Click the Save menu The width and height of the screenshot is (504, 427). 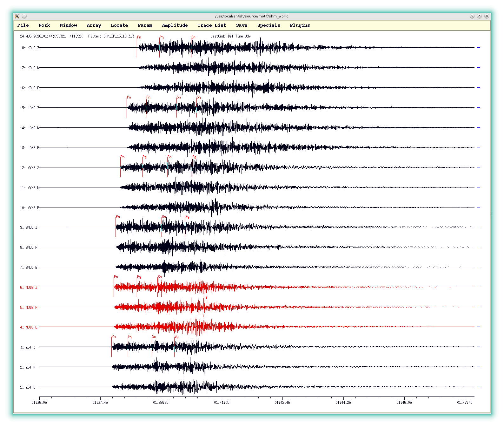(x=242, y=25)
